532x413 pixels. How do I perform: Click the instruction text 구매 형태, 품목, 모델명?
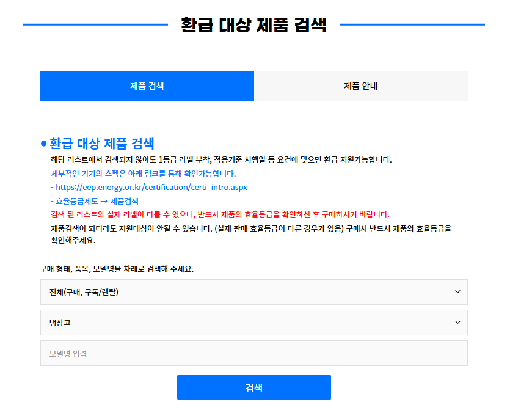pyautogui.click(x=116, y=269)
